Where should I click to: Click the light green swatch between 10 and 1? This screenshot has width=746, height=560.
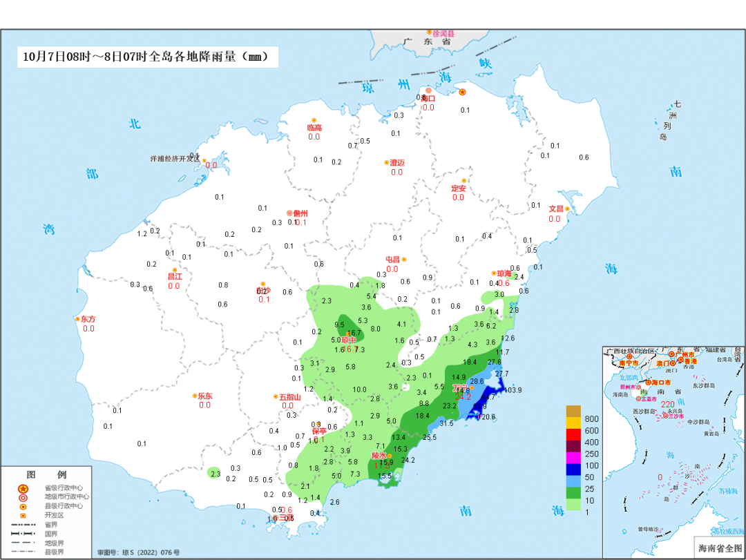pyautogui.click(x=573, y=505)
